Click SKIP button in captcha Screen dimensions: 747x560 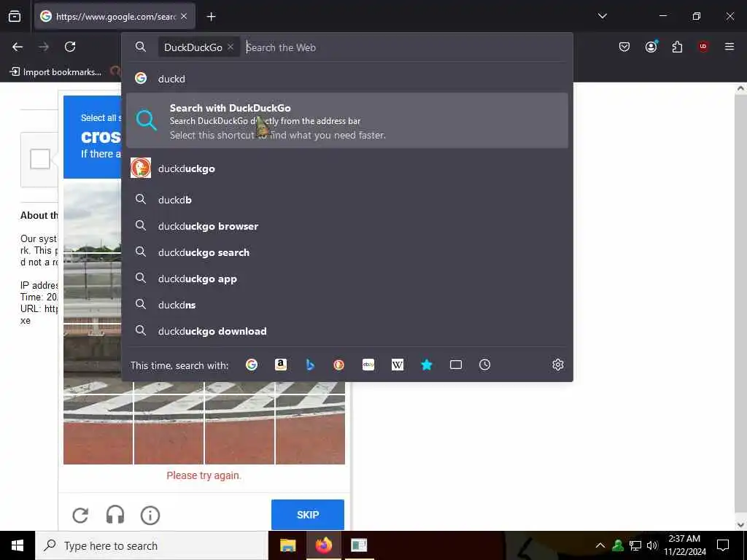tap(308, 515)
